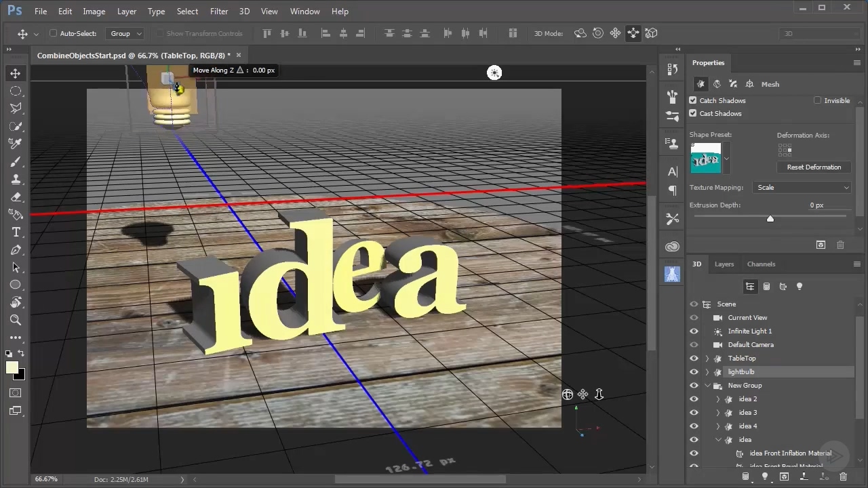Select the lightbulb item in 3D panel
868x488 pixels.
(x=741, y=372)
